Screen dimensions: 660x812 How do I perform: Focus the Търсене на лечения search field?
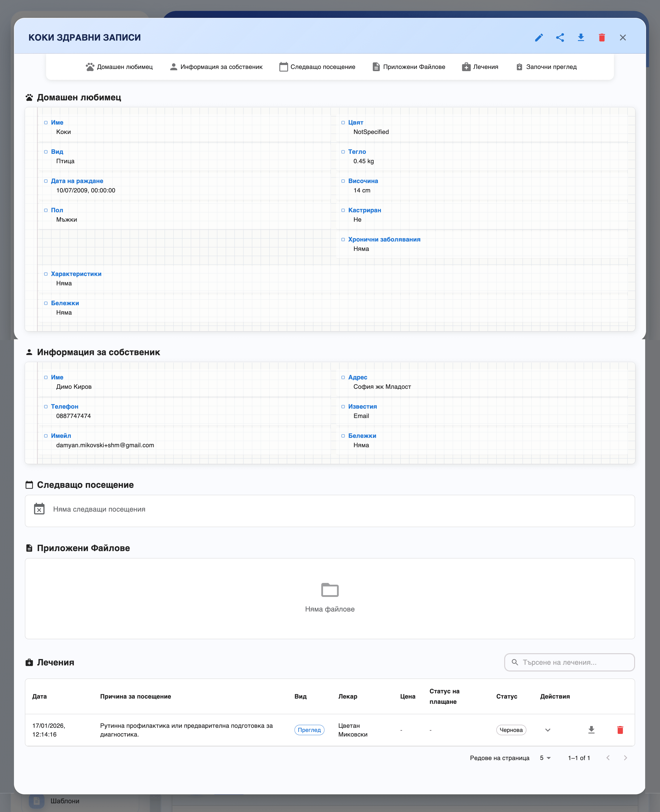[569, 662]
